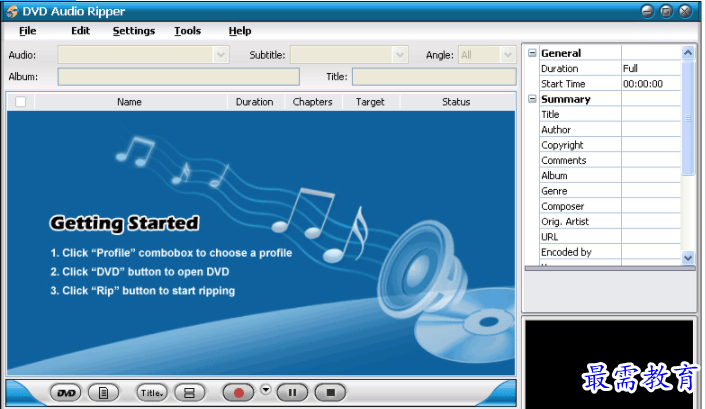This screenshot has height=409, width=706.
Task: Pause ripping with the pause button
Action: [292, 393]
